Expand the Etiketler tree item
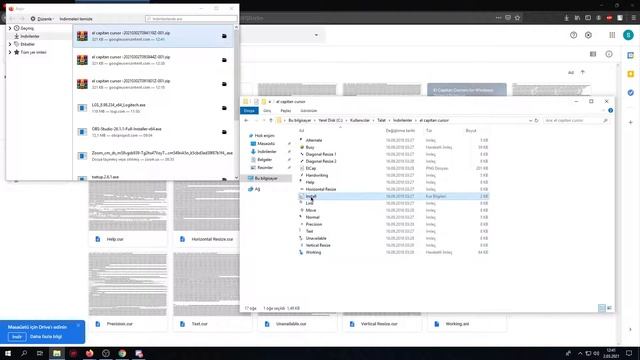 coord(10,44)
